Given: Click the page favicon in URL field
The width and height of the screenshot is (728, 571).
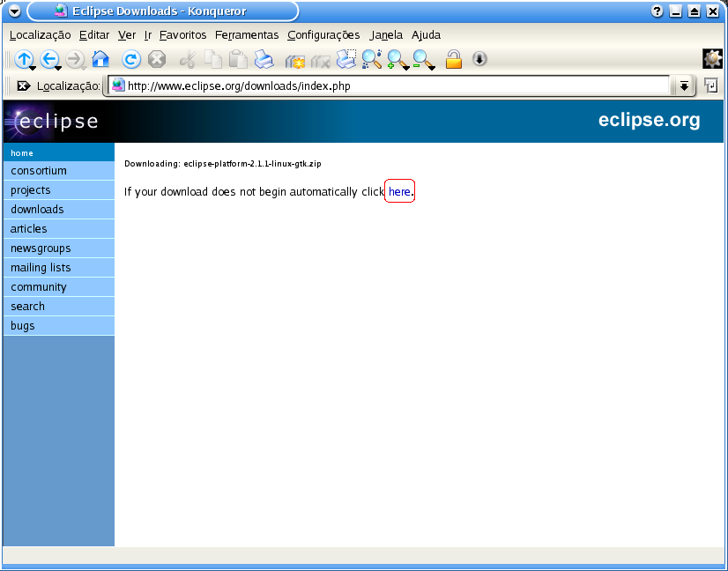Looking at the screenshot, I should click(118, 85).
